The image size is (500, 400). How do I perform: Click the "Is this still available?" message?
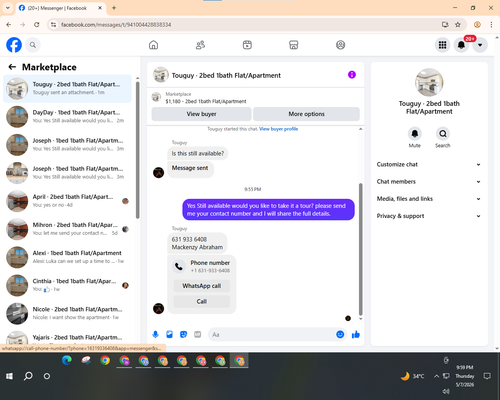point(198,153)
